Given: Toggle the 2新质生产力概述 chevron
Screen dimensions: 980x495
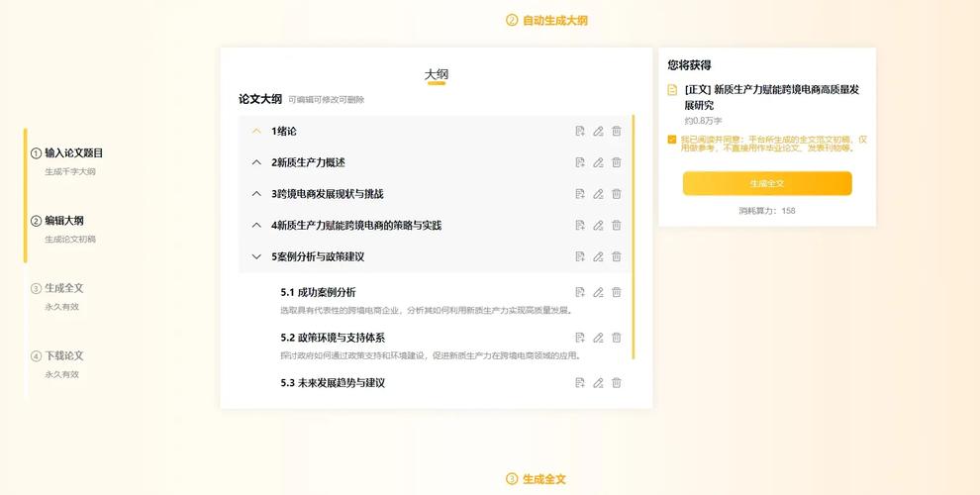Looking at the screenshot, I should pos(256,162).
